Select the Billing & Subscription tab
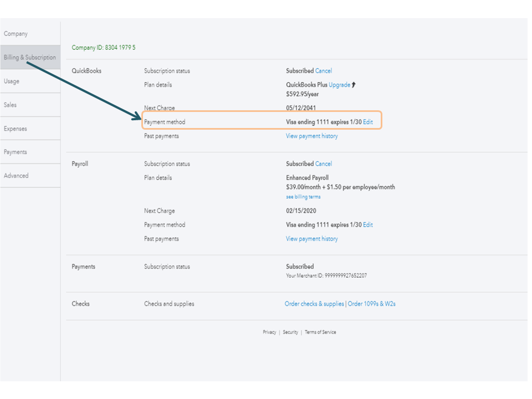532x399 pixels. coord(30,58)
